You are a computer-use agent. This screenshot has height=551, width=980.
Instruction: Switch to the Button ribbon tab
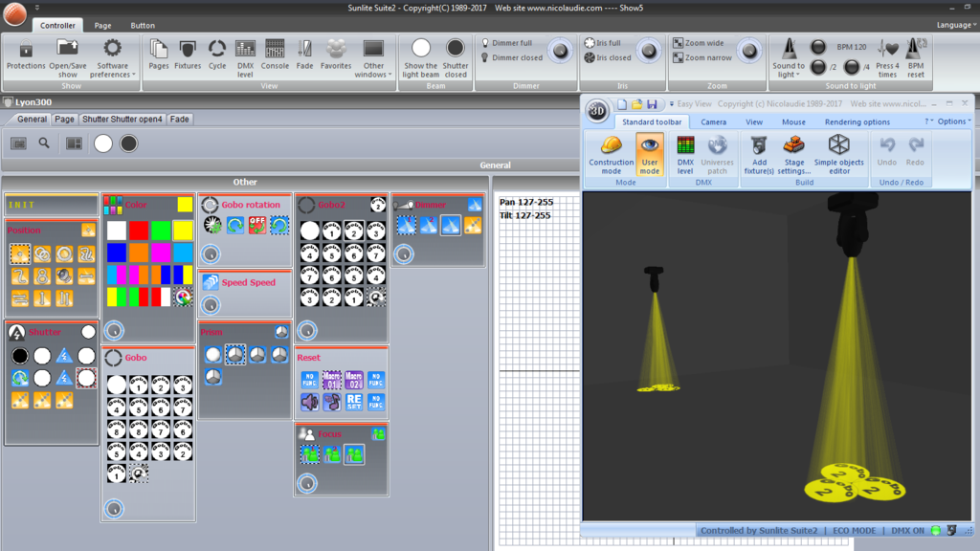pos(143,26)
